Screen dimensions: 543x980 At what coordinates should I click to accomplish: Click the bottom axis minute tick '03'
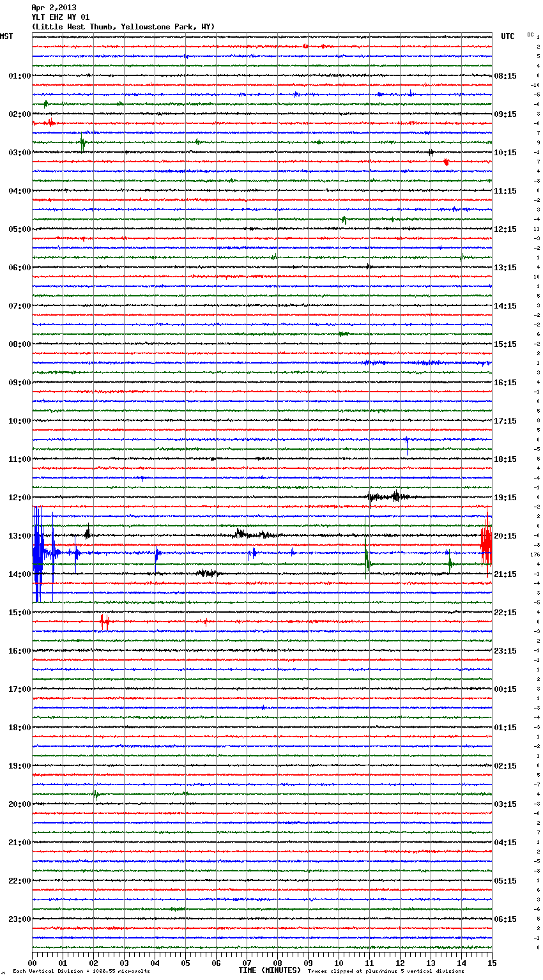(124, 963)
